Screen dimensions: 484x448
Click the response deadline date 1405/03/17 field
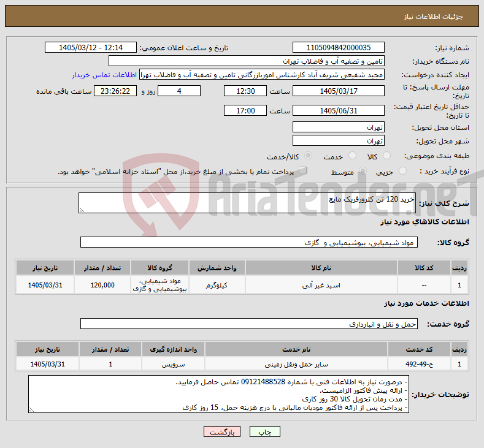338,91
